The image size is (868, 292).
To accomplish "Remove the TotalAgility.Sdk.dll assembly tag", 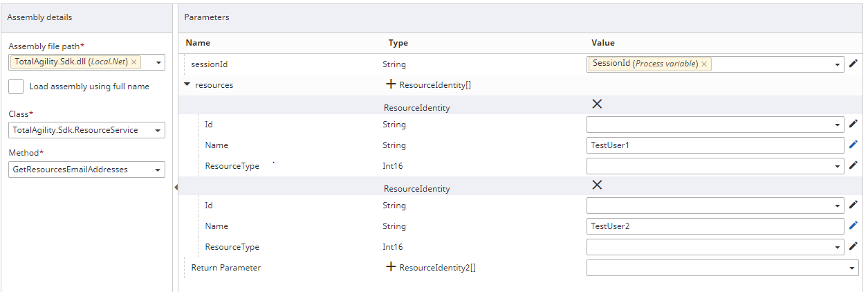I will coord(134,62).
